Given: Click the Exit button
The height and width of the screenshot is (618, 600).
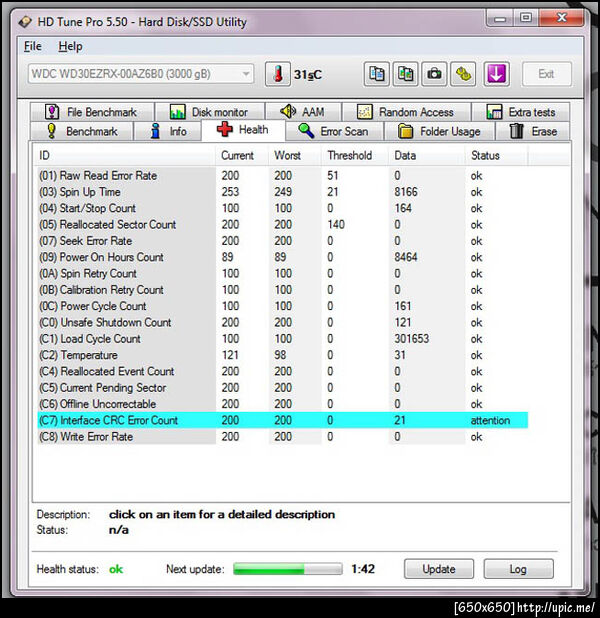Looking at the screenshot, I should coord(546,74).
